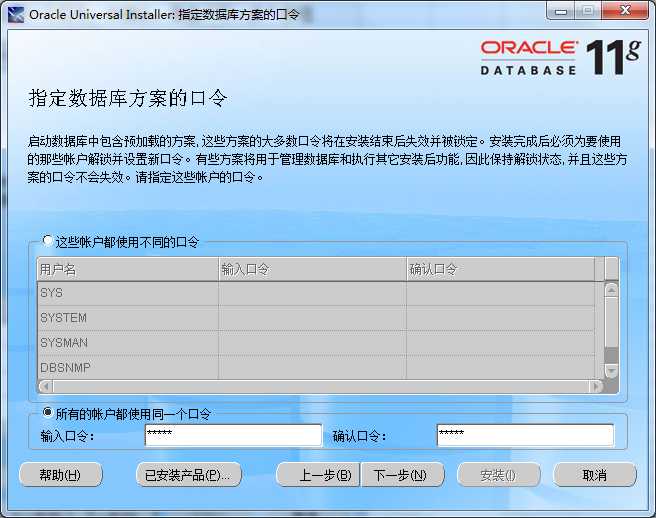Close the Oracle Universal Installer window

pyautogui.click(x=625, y=11)
